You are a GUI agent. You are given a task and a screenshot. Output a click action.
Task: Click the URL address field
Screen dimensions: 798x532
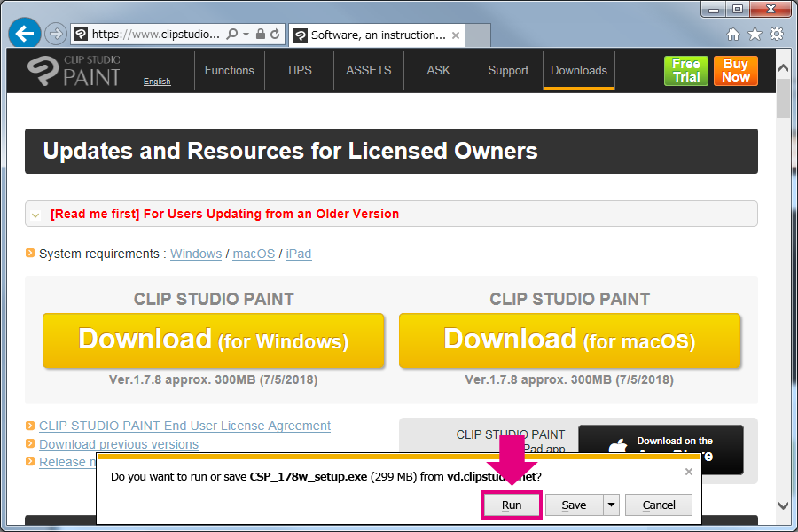point(155,35)
